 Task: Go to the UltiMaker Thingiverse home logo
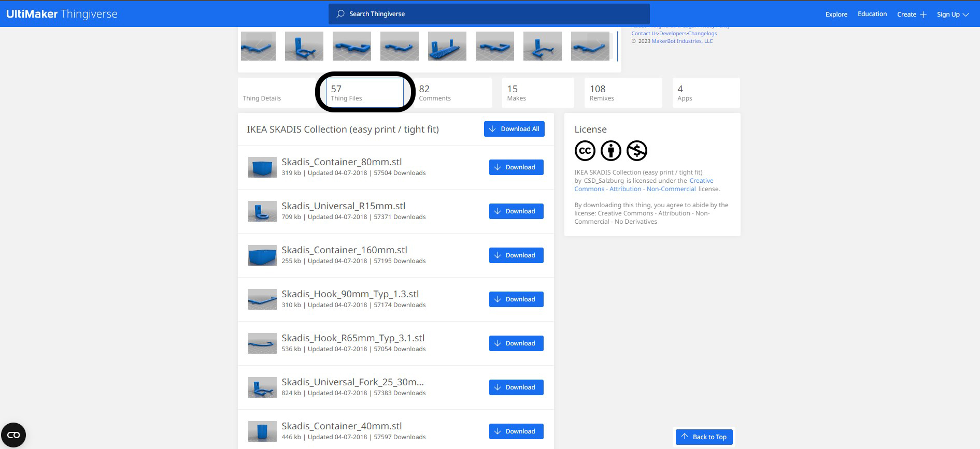62,14
